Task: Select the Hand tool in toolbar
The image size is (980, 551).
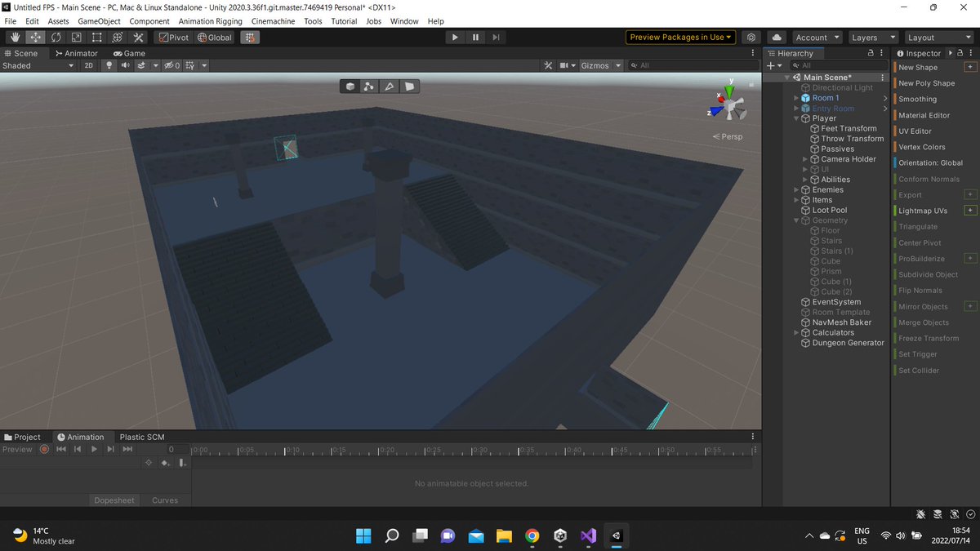Action: pyautogui.click(x=16, y=38)
